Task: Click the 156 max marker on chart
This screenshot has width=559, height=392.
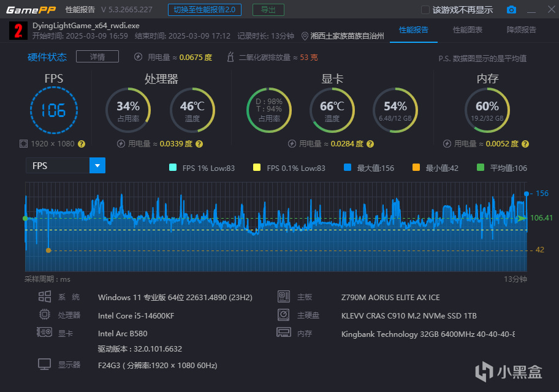Action: click(x=526, y=194)
